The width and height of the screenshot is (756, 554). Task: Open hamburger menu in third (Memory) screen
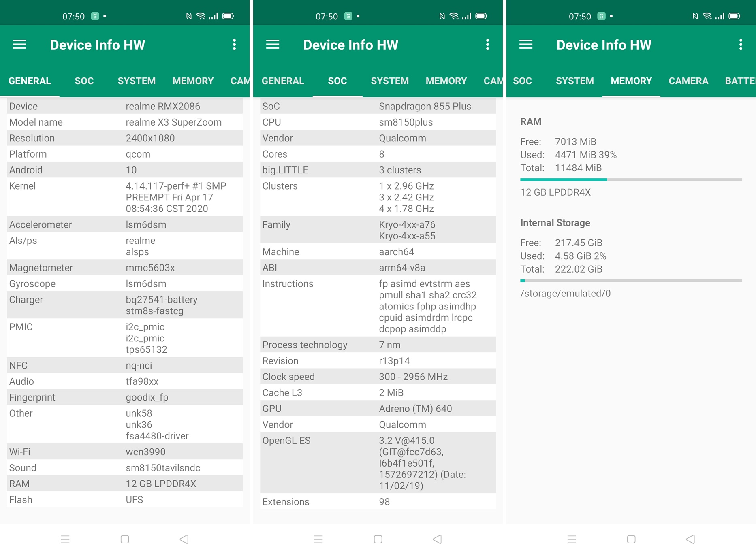pyautogui.click(x=526, y=45)
